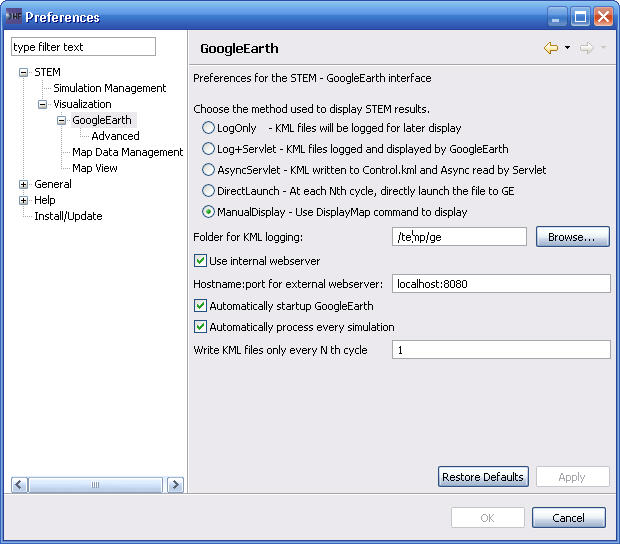
Task: Uncheck Automatically startup GoogleEarth
Action: coord(200,305)
